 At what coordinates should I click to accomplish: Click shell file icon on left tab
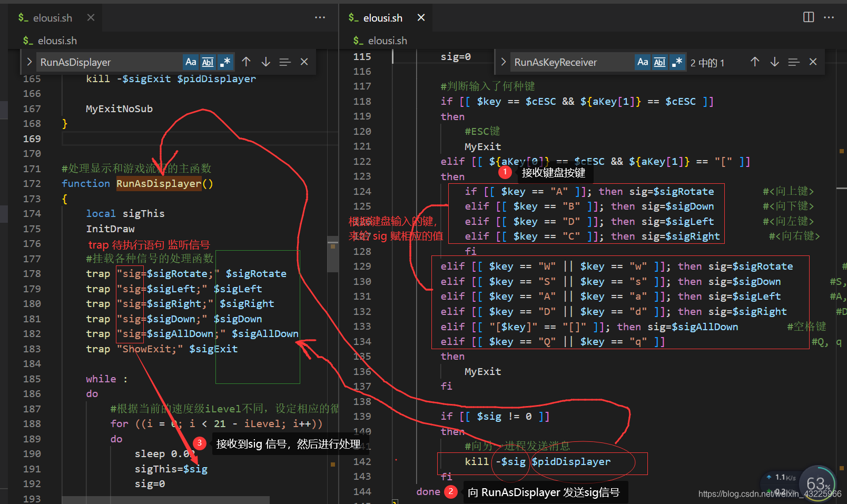23,18
